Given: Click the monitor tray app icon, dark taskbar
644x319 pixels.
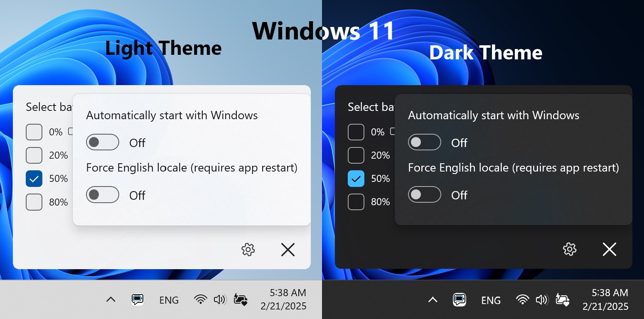Looking at the screenshot, I should [459, 299].
